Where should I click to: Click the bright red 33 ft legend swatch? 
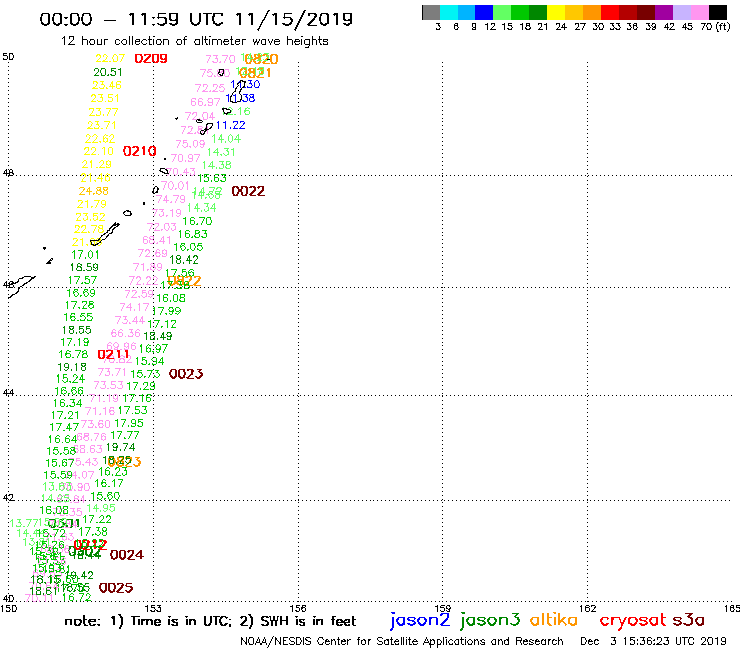tap(610, 13)
